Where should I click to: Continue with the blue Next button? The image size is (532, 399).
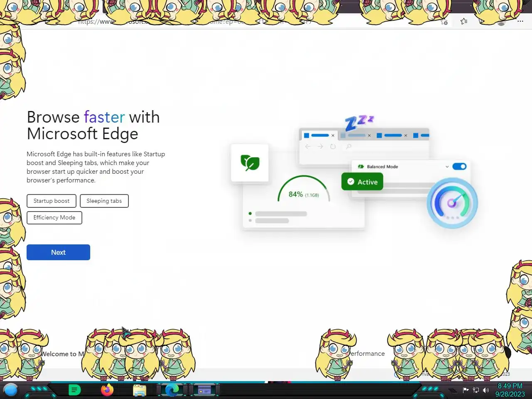point(58,252)
